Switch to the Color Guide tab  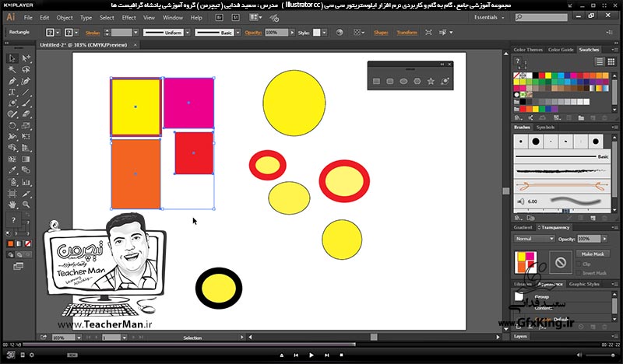click(x=561, y=50)
